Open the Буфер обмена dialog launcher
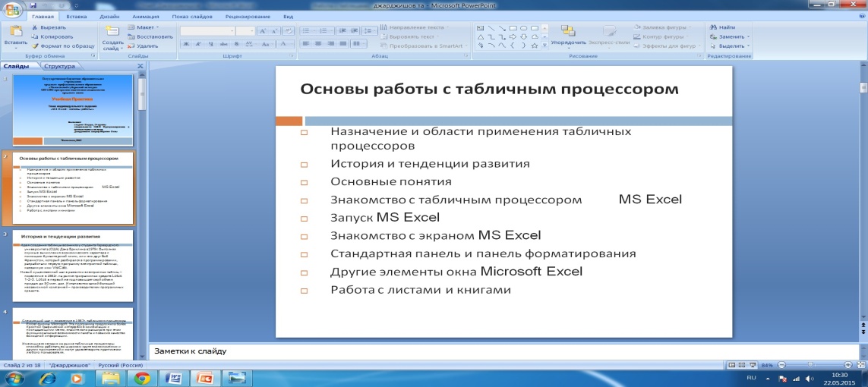868x387 pixels. pos(93,56)
